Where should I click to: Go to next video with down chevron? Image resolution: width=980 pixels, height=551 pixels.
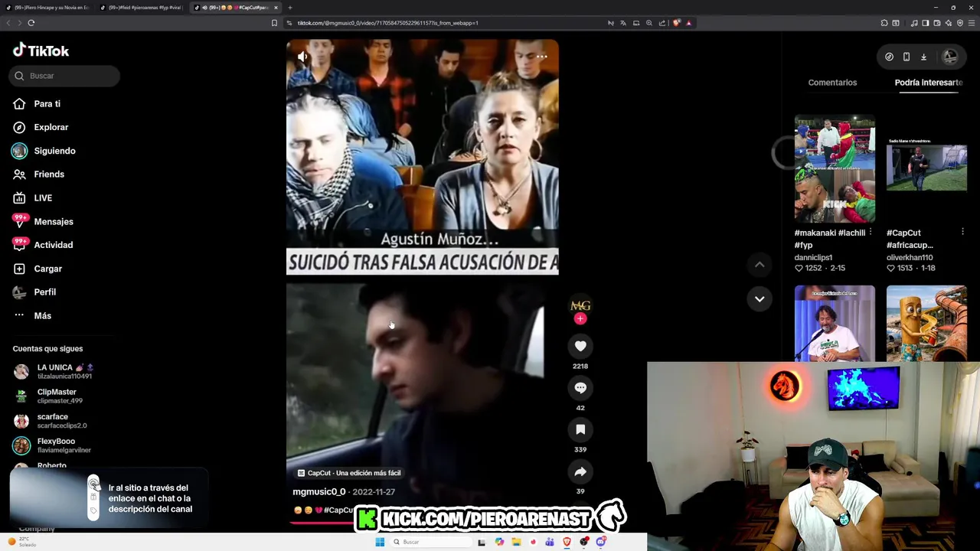[x=759, y=299]
